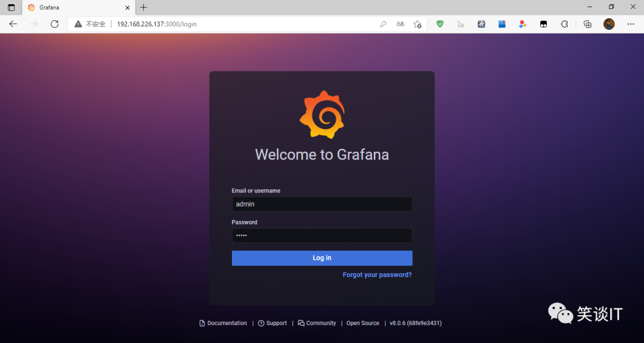
Task: Click the Password label
Action: point(244,222)
